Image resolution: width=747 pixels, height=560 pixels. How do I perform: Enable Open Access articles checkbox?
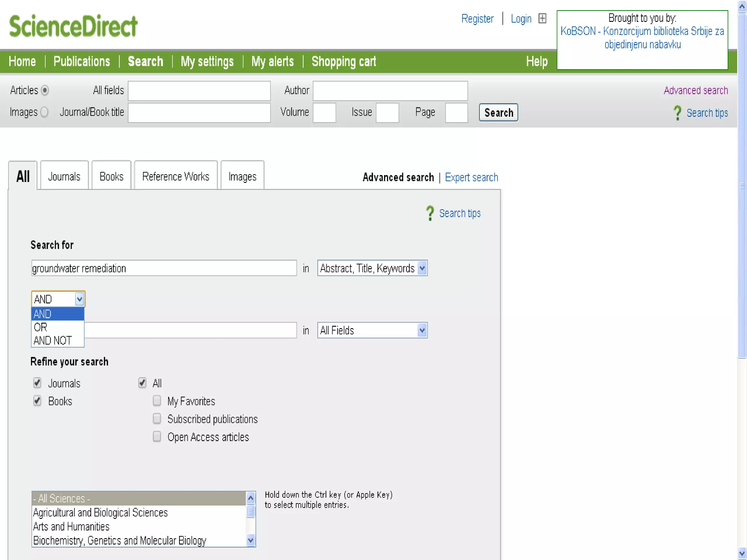(157, 437)
